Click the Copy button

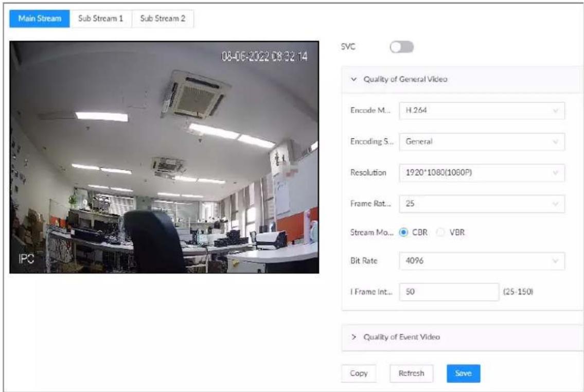coord(359,373)
